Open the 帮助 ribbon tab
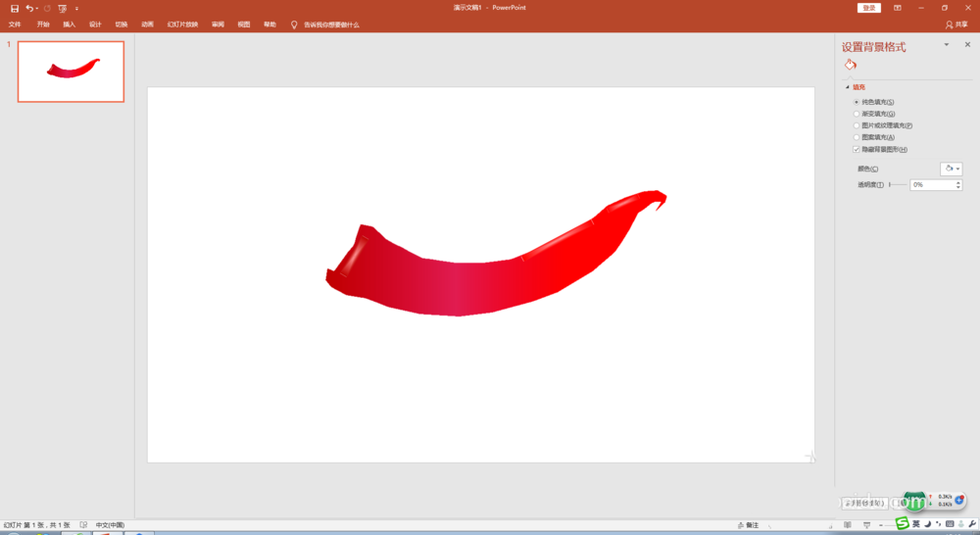This screenshot has width=980, height=535. 270,24
